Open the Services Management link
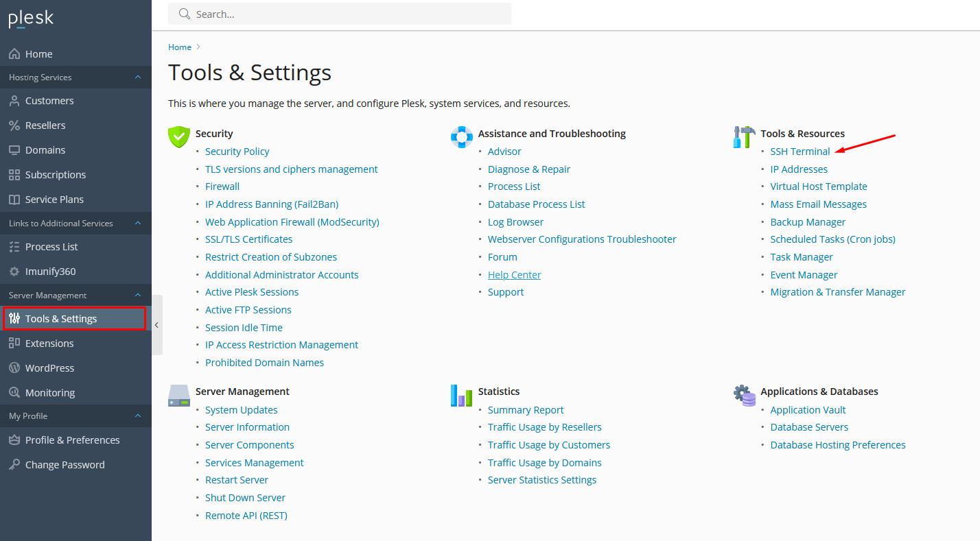 point(254,462)
